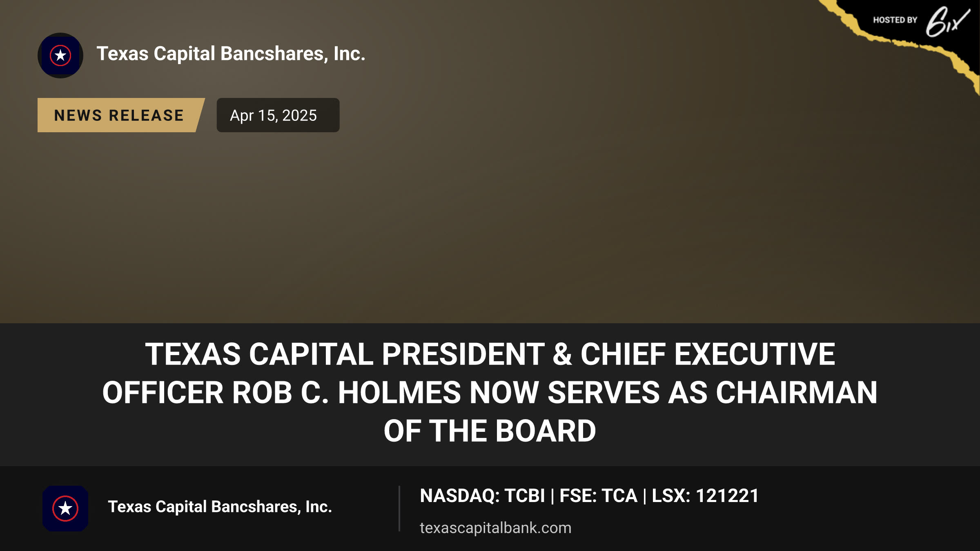Click headline line TEXAS CAPITAL PRESIDENT & CHIEF EXECUTIVE
This screenshot has height=551, width=980.
[x=490, y=354]
